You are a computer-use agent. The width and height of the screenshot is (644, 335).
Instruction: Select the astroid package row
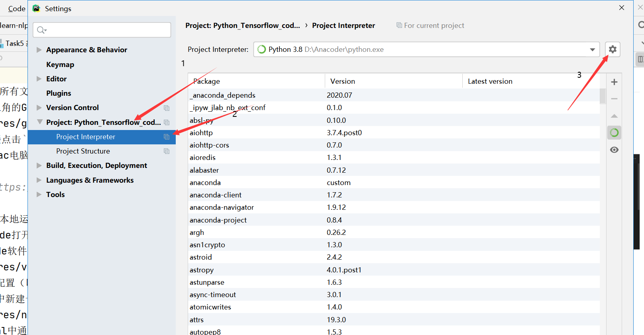tap(394, 257)
